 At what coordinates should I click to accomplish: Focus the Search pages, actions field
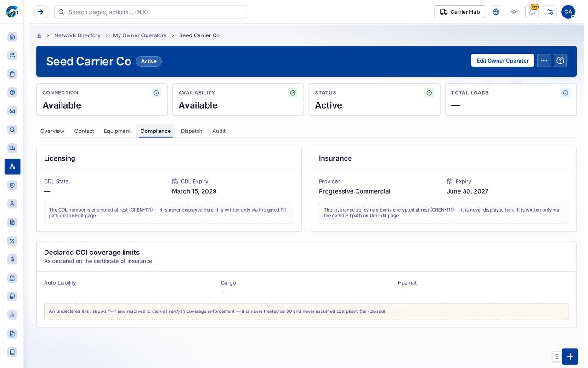coord(151,12)
